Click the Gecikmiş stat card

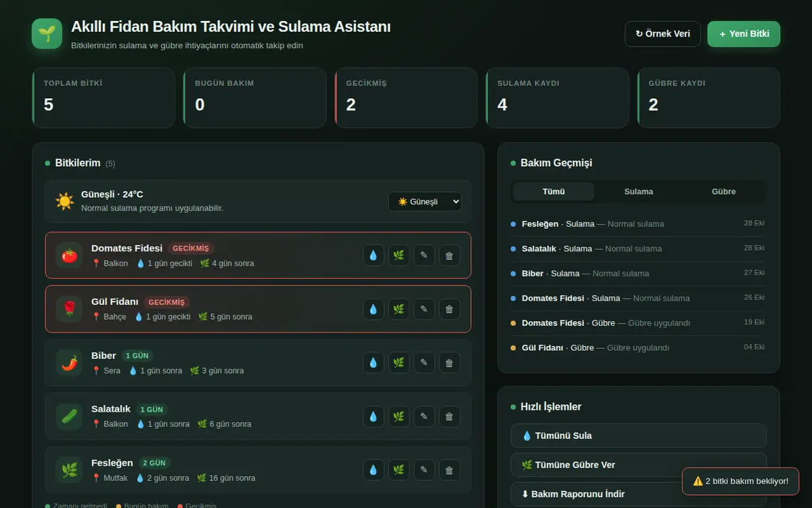tap(406, 98)
